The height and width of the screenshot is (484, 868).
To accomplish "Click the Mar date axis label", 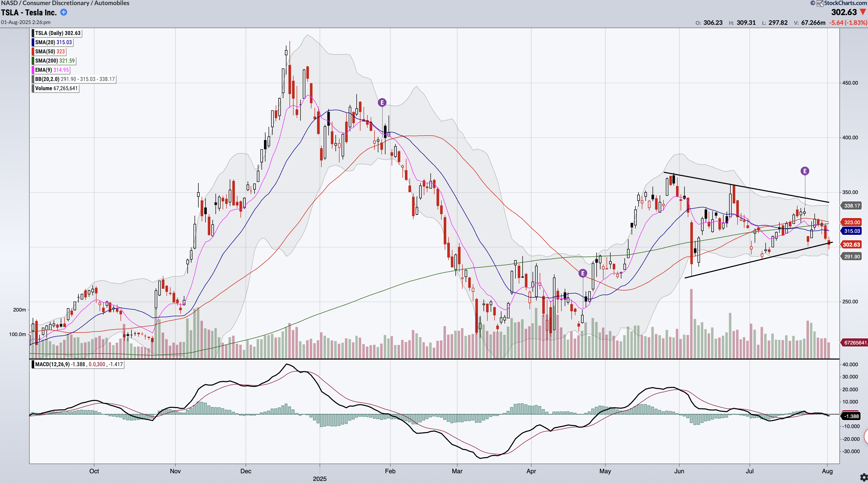I will tap(457, 471).
